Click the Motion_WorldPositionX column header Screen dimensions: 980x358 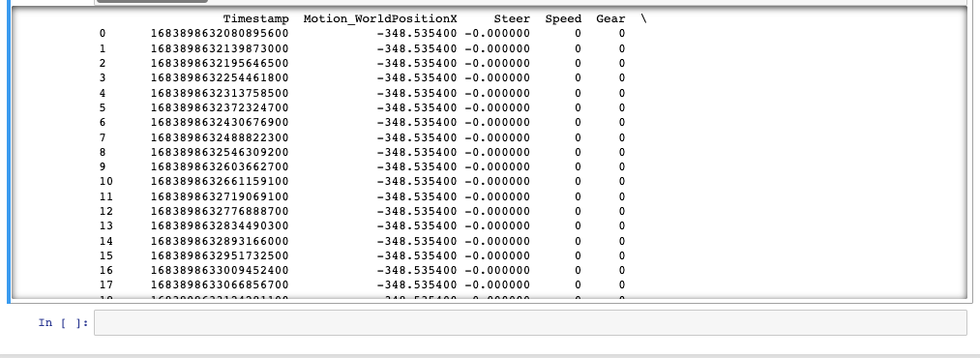coord(380,18)
